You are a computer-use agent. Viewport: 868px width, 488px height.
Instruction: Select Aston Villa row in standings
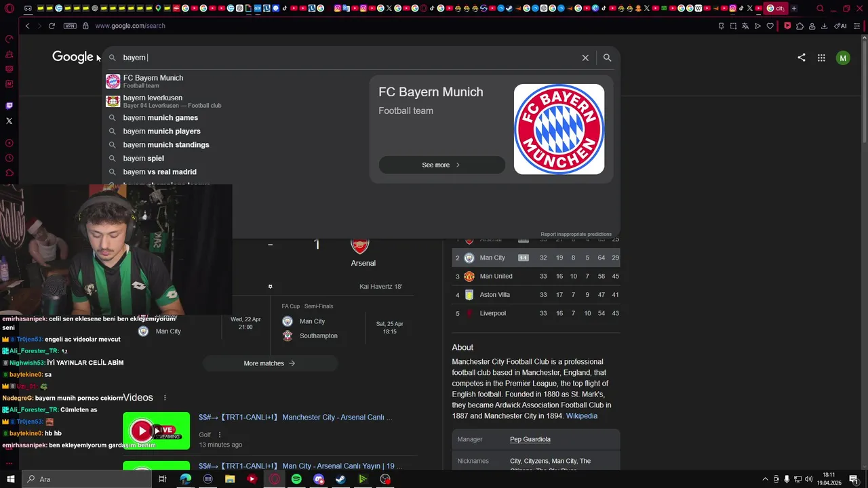536,295
